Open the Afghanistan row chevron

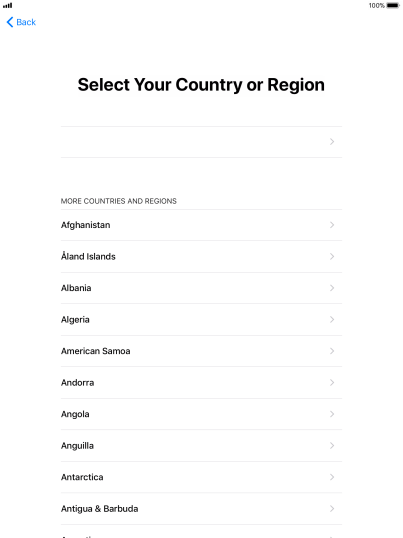pyautogui.click(x=332, y=225)
